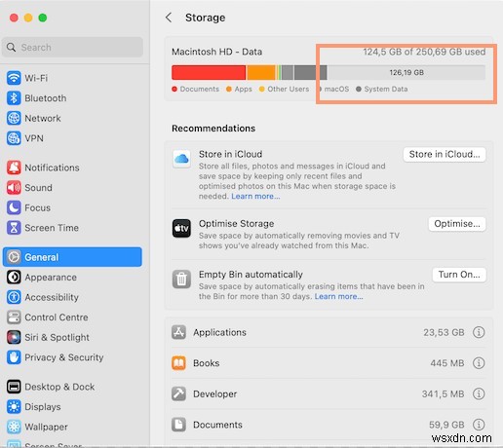
Task: Click the Recommendations heading
Action: point(213,129)
